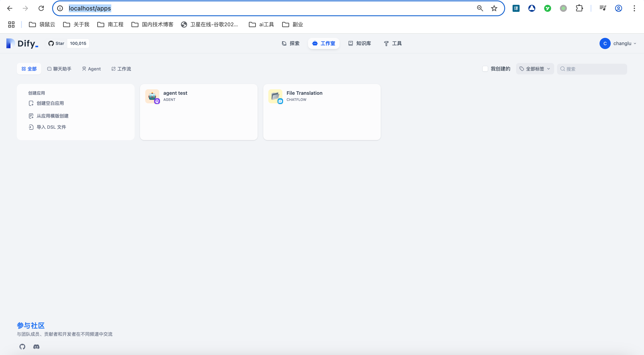Click the Dify logo
This screenshot has width=644, height=355.
tap(22, 44)
